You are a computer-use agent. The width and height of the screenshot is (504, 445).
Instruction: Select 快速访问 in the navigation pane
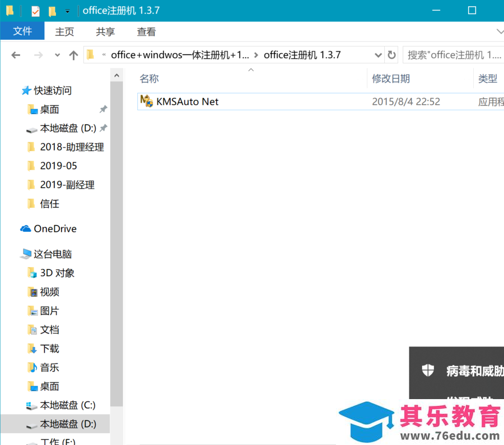tap(53, 91)
